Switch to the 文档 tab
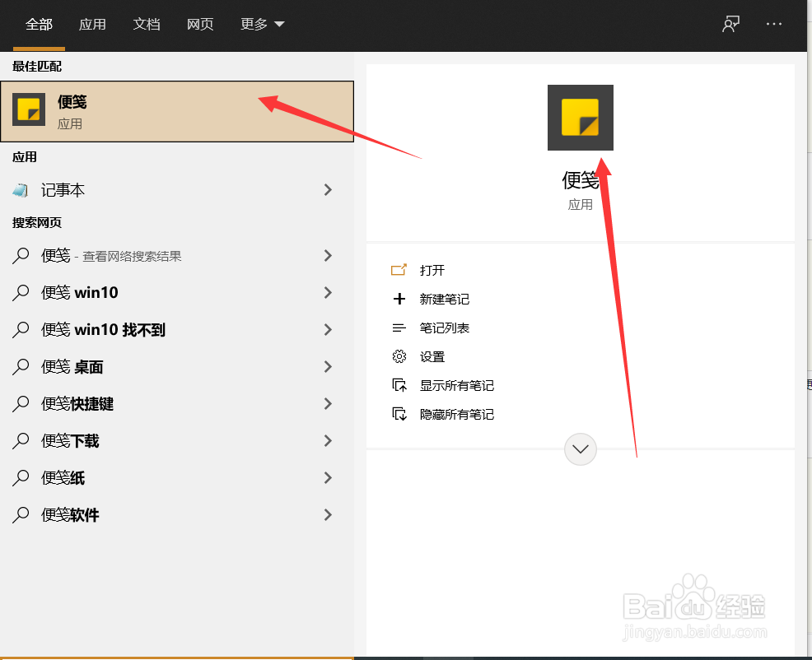Viewport: 812px width, 660px height. (x=146, y=24)
